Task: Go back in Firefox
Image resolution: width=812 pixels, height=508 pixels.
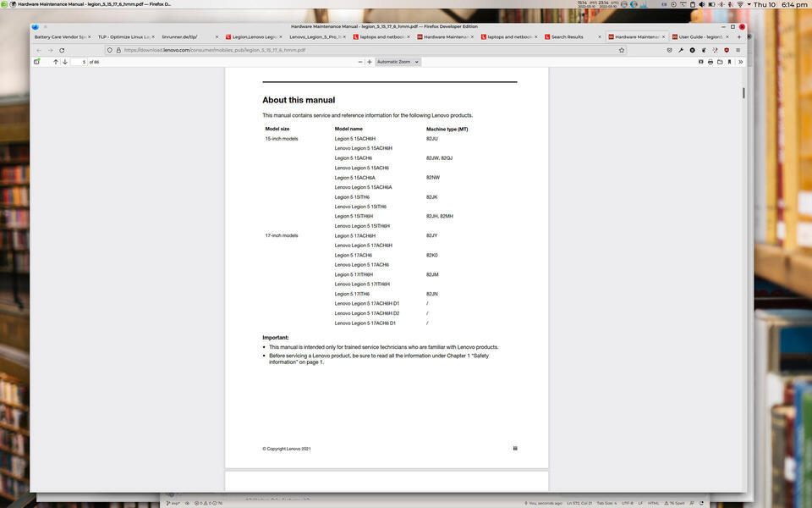Action: [x=39, y=50]
